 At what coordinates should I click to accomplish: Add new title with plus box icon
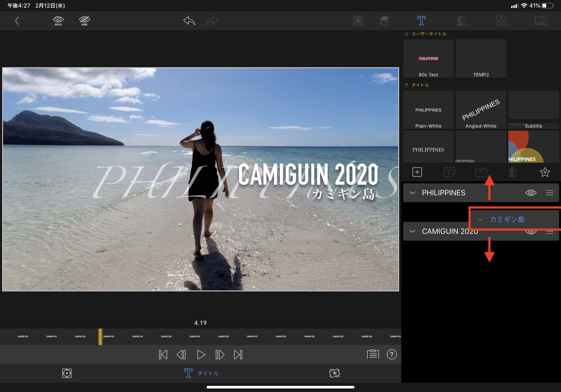[417, 172]
